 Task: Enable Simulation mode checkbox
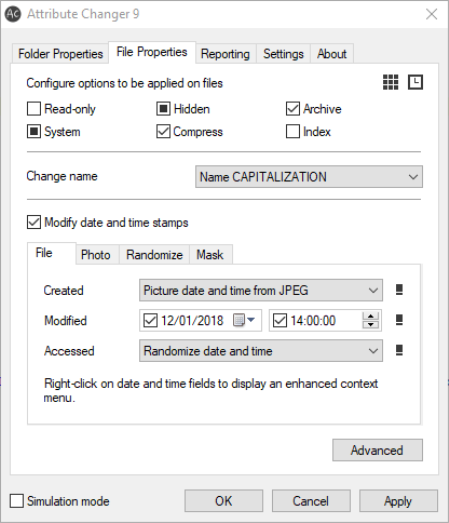click(17, 501)
